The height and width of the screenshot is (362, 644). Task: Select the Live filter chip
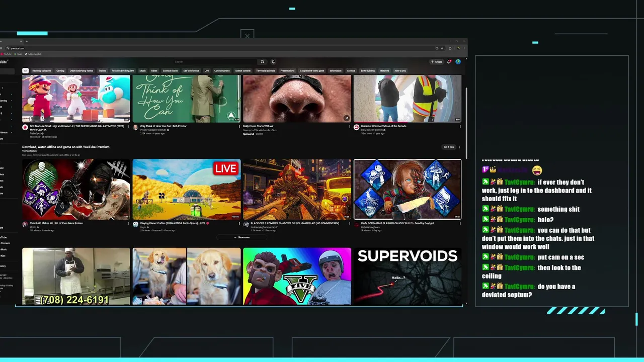click(x=207, y=71)
